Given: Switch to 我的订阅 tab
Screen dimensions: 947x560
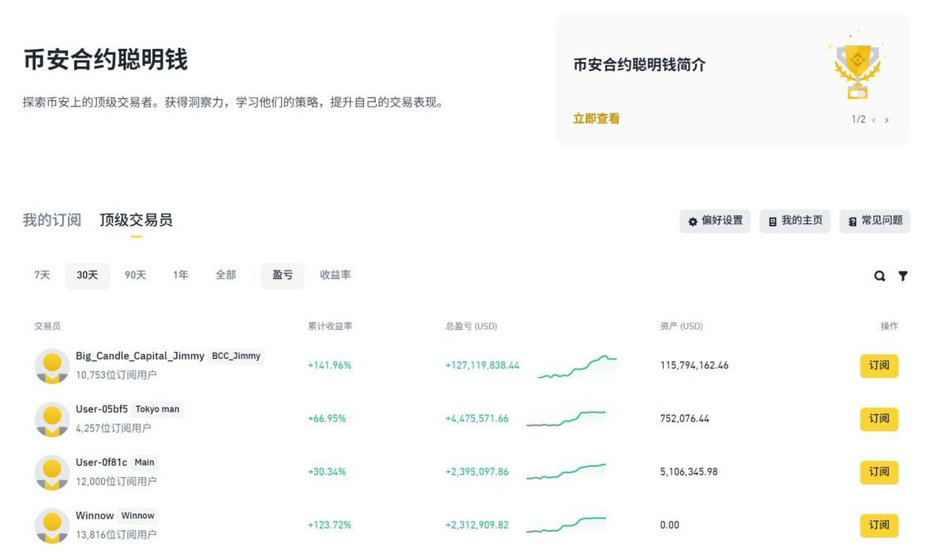Looking at the screenshot, I should [52, 220].
